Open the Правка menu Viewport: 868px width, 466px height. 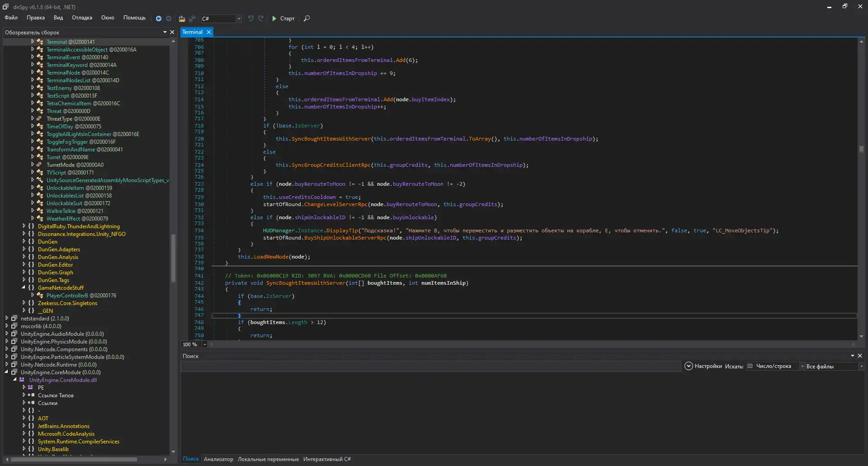click(x=36, y=18)
